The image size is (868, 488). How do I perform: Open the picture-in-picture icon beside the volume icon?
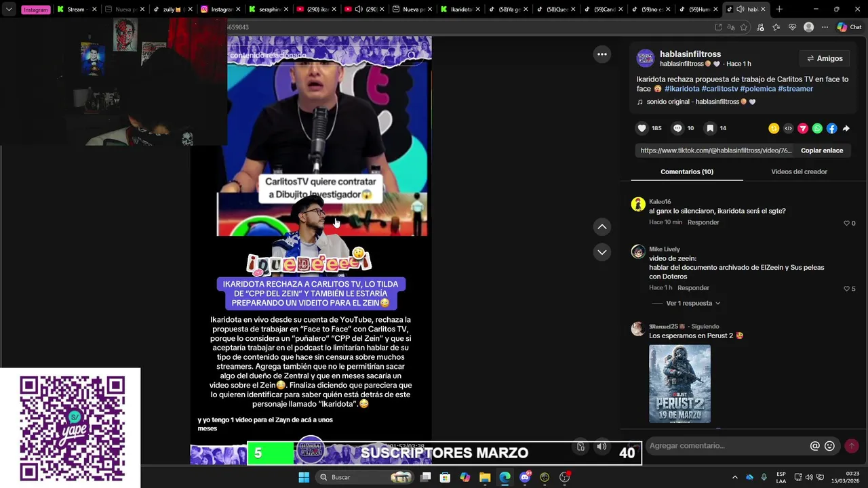click(581, 446)
